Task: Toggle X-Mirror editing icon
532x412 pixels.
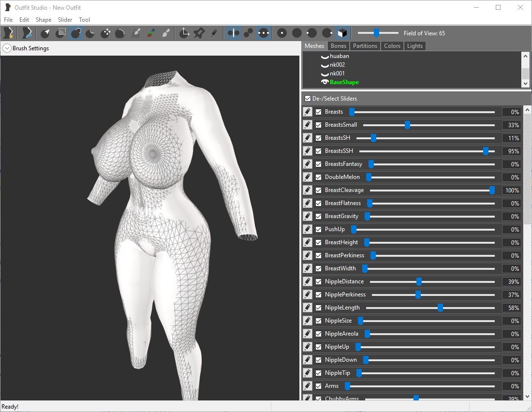Action: [234, 33]
